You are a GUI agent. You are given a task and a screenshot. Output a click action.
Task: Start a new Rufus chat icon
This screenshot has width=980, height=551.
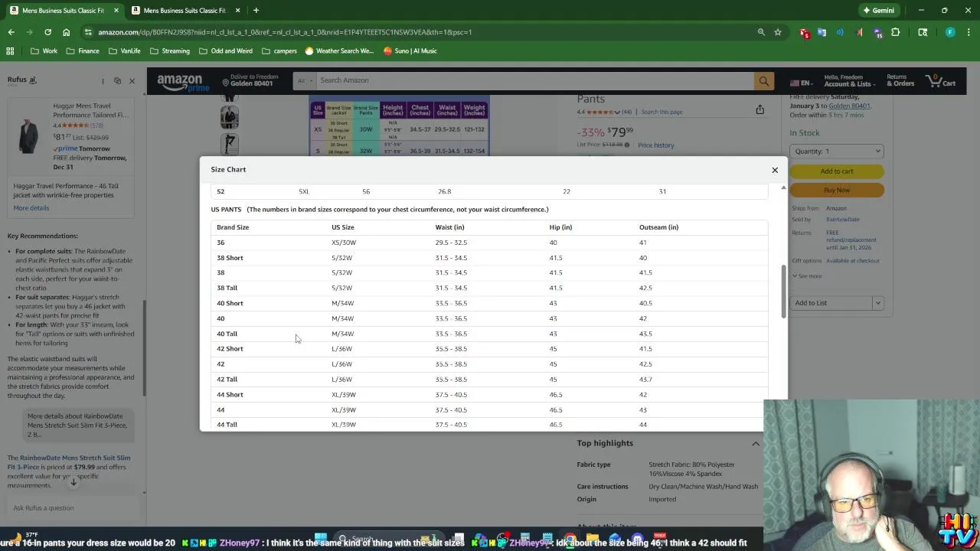tap(117, 80)
